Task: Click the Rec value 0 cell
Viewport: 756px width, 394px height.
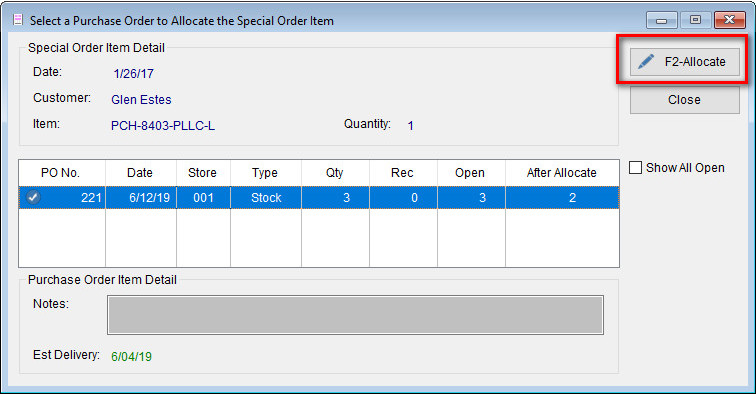Action: (403, 198)
